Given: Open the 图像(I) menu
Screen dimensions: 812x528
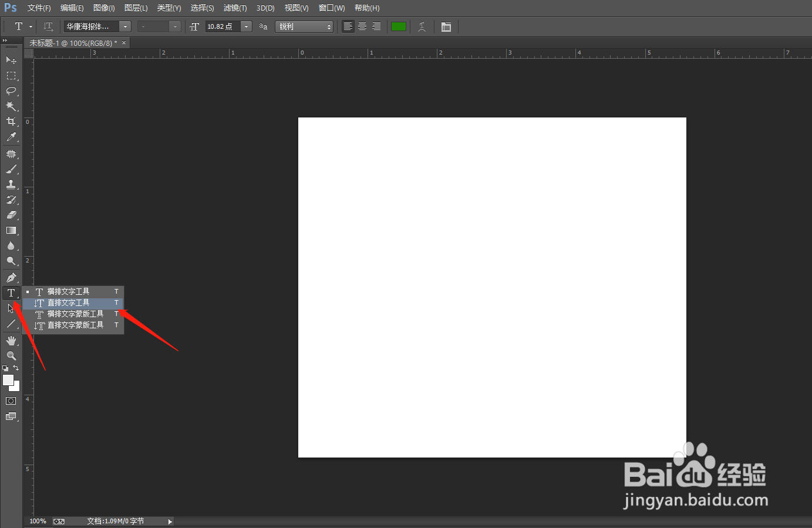Looking at the screenshot, I should [x=105, y=8].
